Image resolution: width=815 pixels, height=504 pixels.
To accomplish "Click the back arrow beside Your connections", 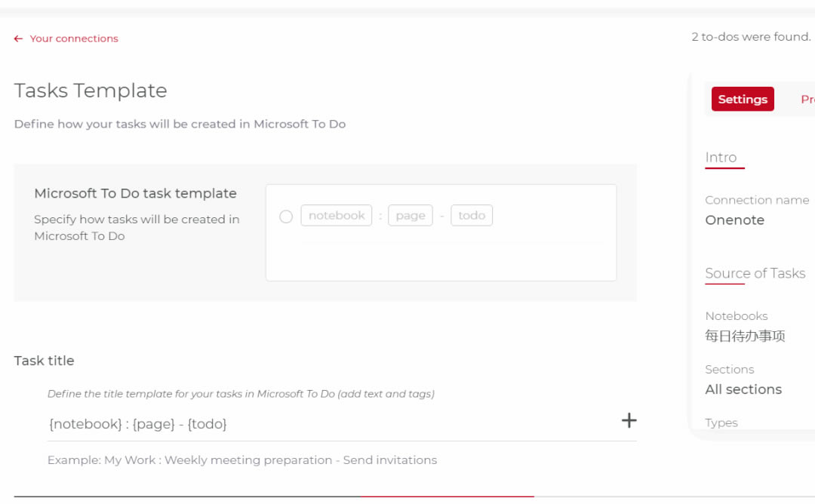I will (x=18, y=38).
